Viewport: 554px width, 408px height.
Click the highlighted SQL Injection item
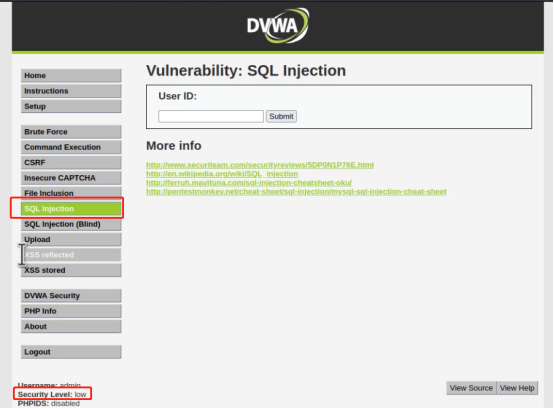pyautogui.click(x=71, y=209)
